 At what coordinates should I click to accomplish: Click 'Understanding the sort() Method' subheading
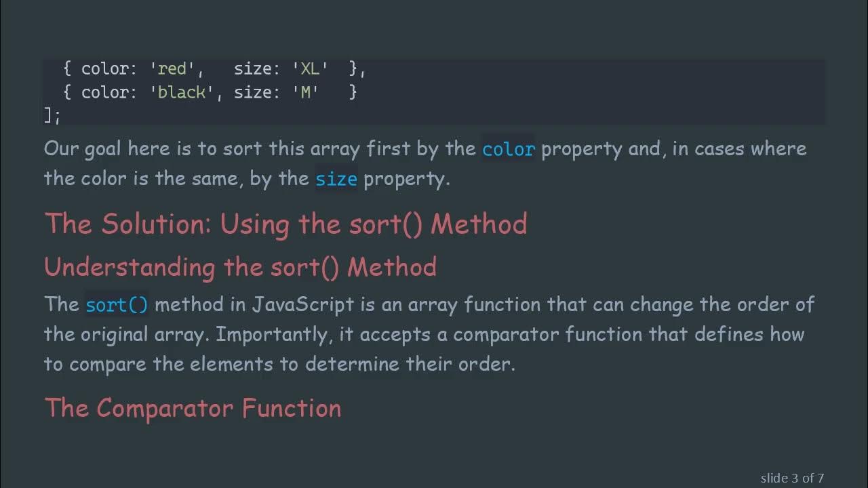tap(240, 267)
